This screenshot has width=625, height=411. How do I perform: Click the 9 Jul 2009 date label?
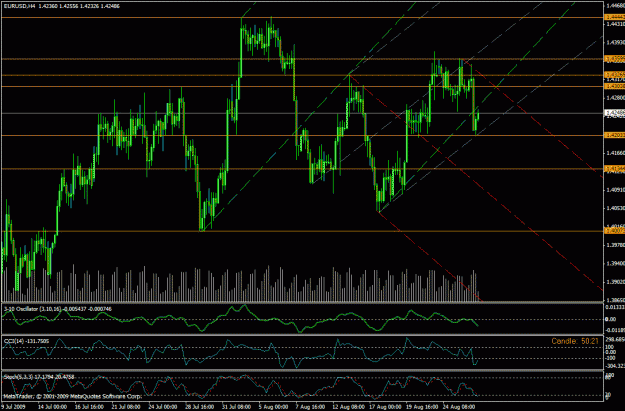12,407
